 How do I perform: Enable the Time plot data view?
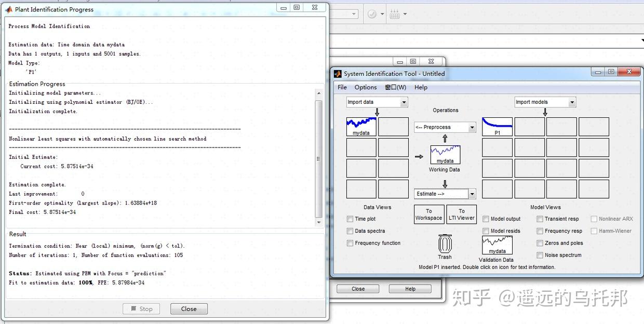coord(350,219)
